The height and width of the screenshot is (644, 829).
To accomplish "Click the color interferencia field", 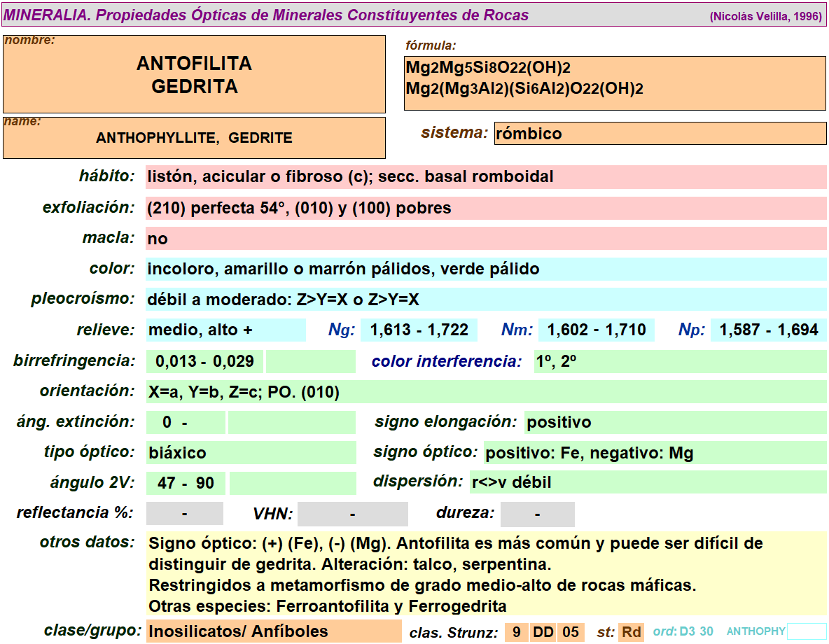I will [x=679, y=361].
